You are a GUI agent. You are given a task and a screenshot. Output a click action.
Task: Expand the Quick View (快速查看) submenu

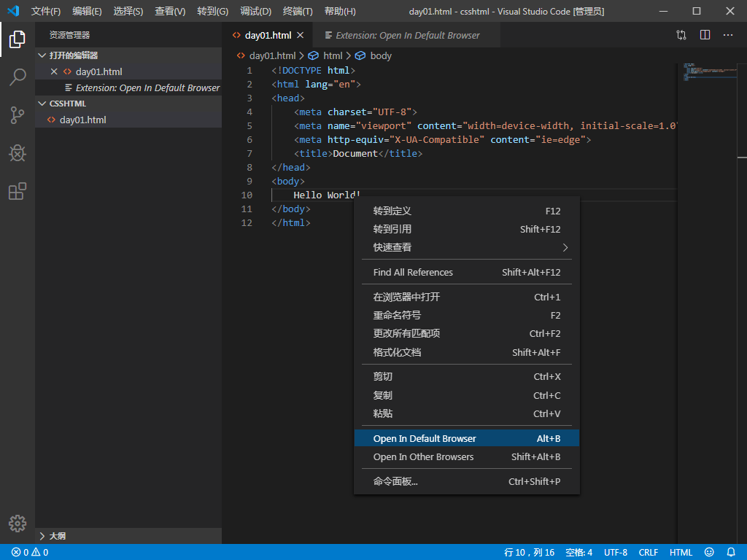point(467,248)
